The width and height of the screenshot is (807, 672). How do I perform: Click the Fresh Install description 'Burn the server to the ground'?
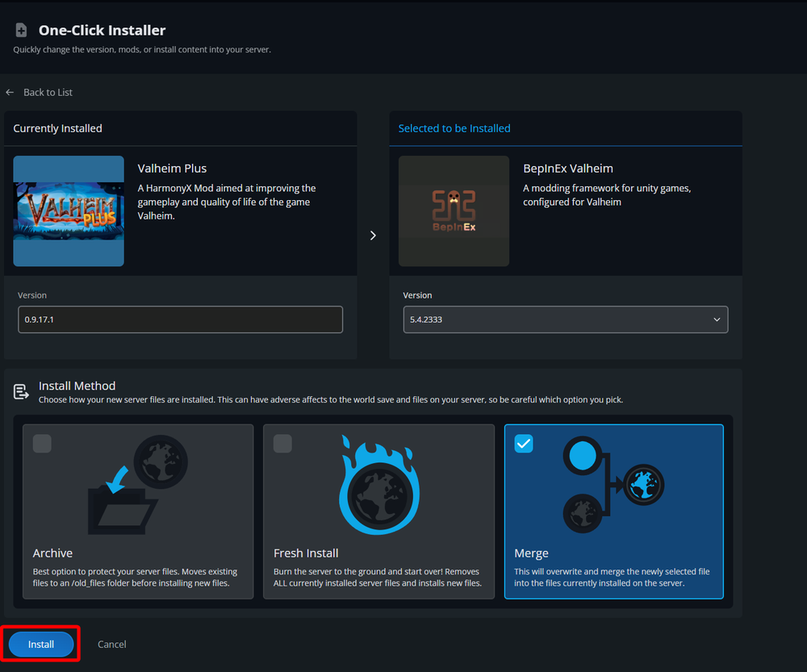(x=377, y=578)
